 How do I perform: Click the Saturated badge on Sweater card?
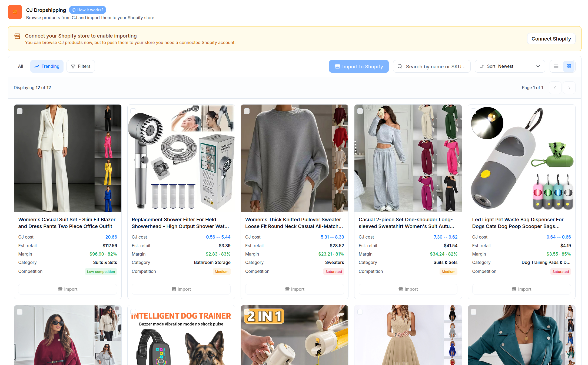pyautogui.click(x=334, y=272)
